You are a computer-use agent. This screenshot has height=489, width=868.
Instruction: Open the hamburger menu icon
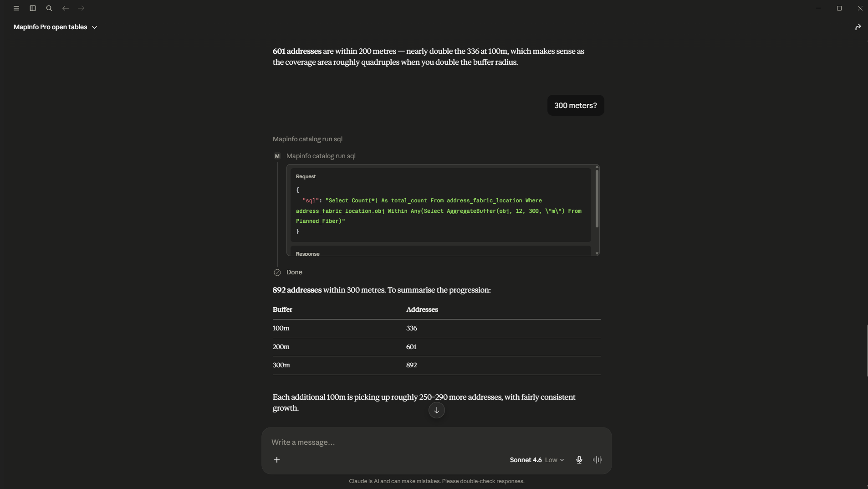tap(16, 8)
